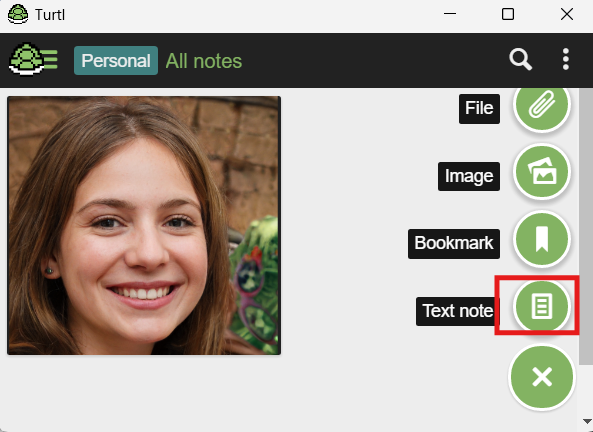
Task: Switch spaces via the Personal label
Action: pyautogui.click(x=116, y=61)
